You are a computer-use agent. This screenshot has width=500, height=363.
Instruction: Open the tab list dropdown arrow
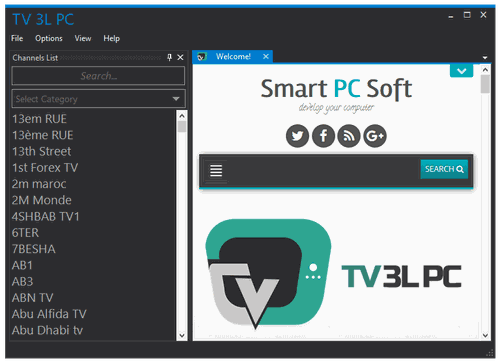pos(485,58)
